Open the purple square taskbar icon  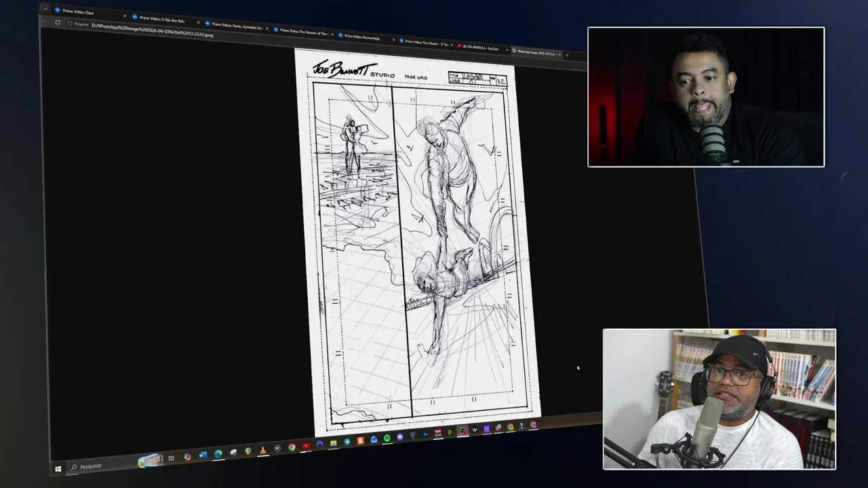pos(486,428)
